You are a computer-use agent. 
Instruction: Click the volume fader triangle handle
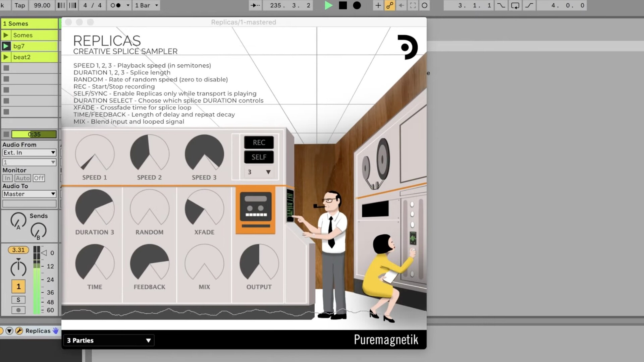44,253
